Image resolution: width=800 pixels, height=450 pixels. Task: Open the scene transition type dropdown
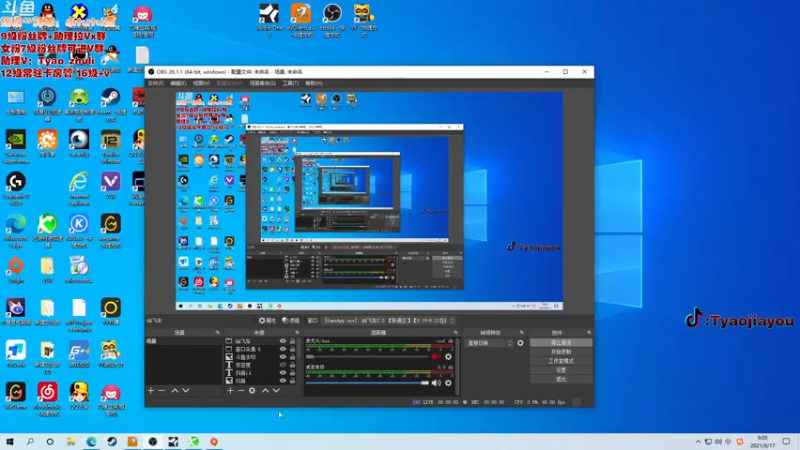488,343
